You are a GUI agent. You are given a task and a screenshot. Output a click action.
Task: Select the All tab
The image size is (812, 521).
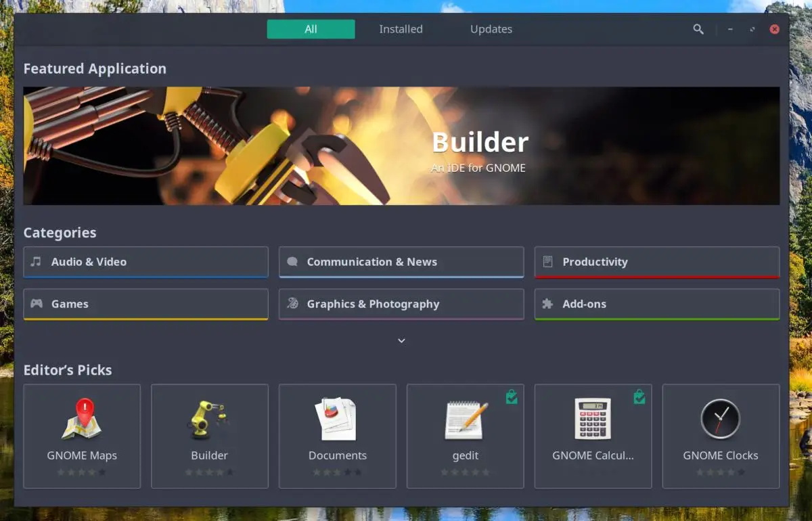pyautogui.click(x=311, y=29)
